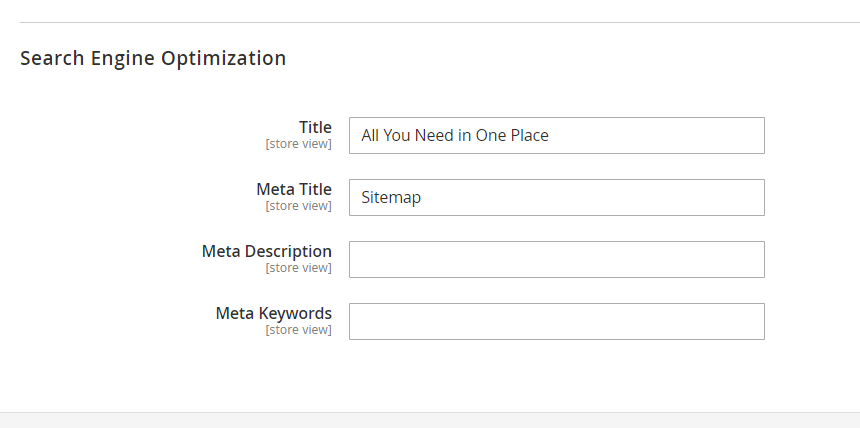Collapse the Search Engine Optimization section
860x428 pixels.
point(153,58)
